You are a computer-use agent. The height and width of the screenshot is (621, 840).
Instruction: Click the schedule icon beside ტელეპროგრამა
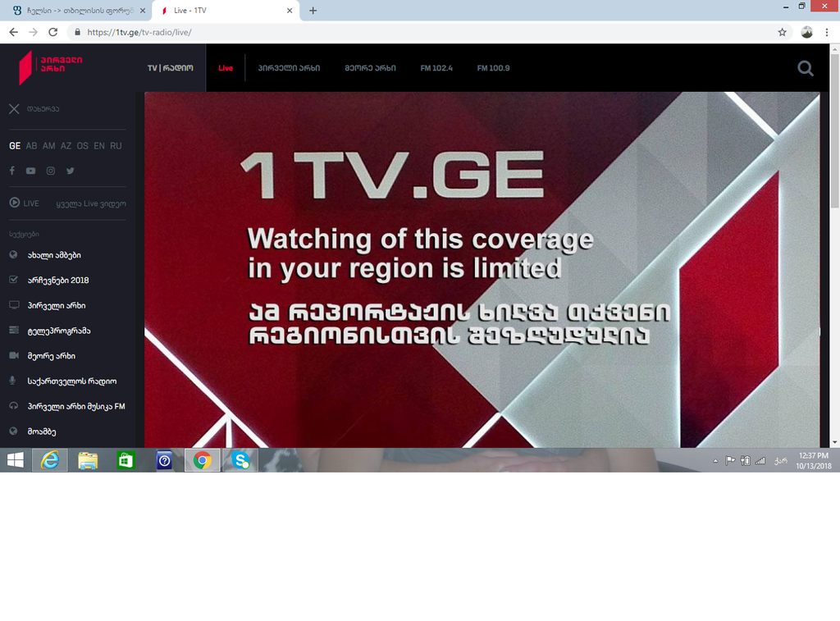[x=14, y=330]
